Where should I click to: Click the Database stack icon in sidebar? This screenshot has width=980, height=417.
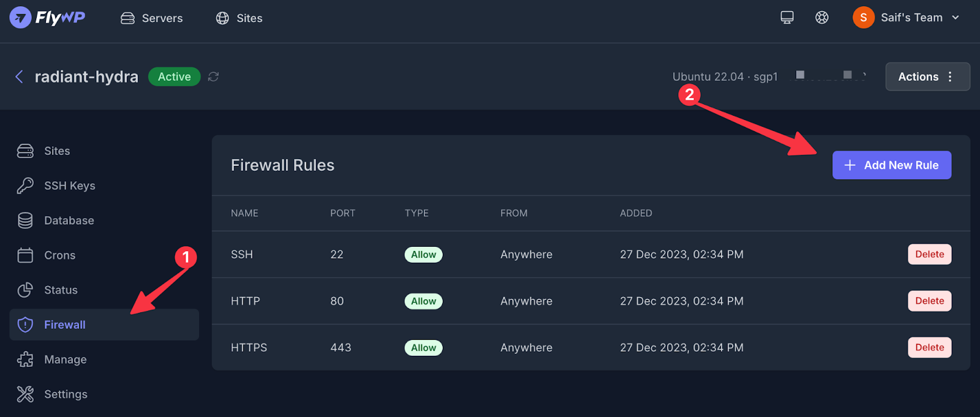pos(25,220)
